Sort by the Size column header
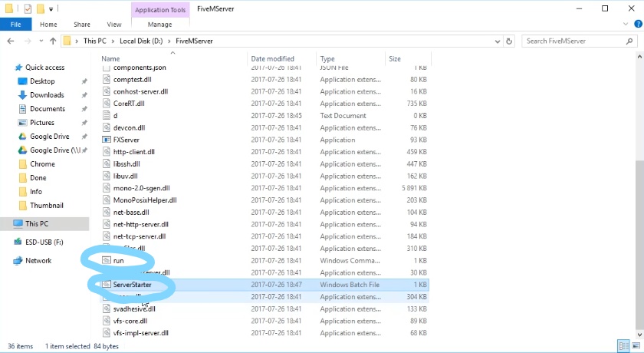The image size is (644, 353). point(395,59)
